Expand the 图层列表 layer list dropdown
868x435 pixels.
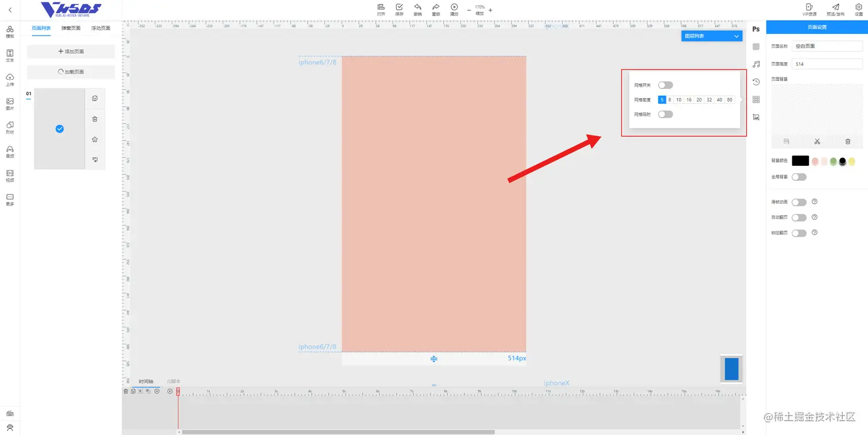pos(711,36)
